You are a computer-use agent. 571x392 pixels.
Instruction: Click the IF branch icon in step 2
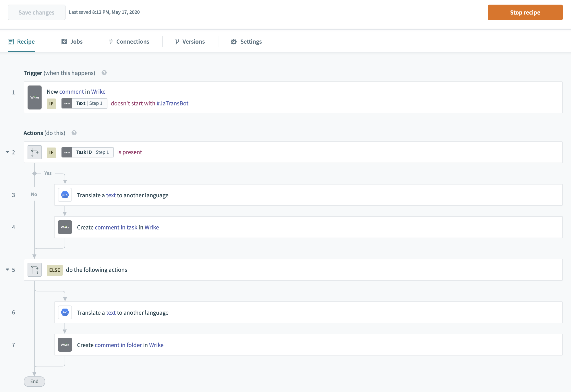click(x=34, y=152)
